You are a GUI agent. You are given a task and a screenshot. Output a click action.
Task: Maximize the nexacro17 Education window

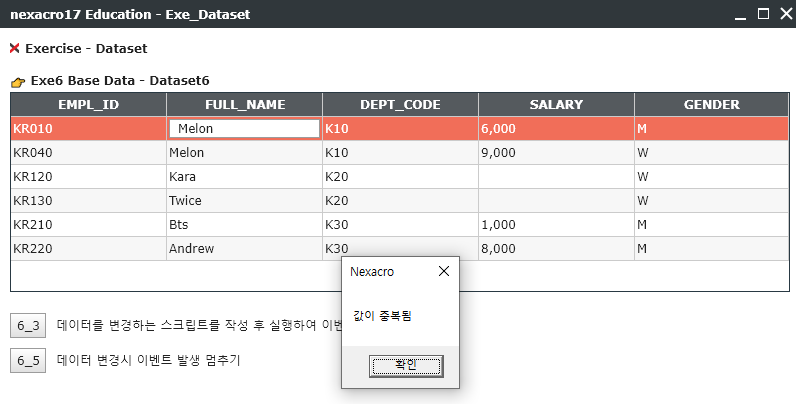pos(763,14)
